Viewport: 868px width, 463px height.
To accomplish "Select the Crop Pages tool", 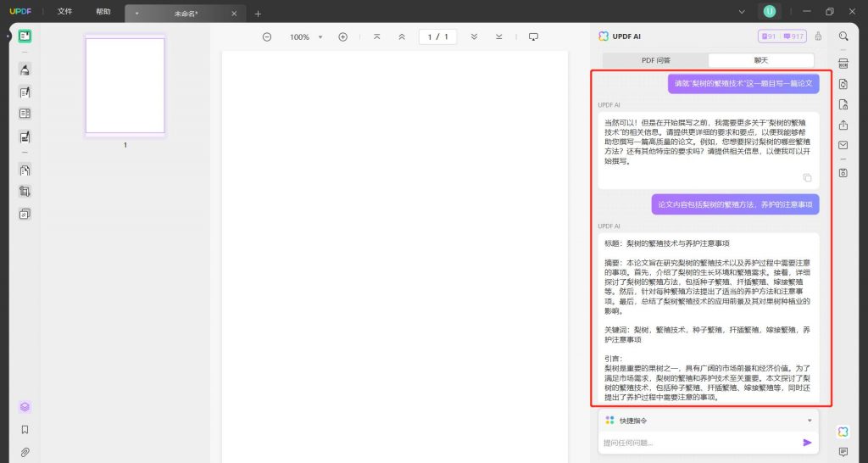I will [x=25, y=192].
